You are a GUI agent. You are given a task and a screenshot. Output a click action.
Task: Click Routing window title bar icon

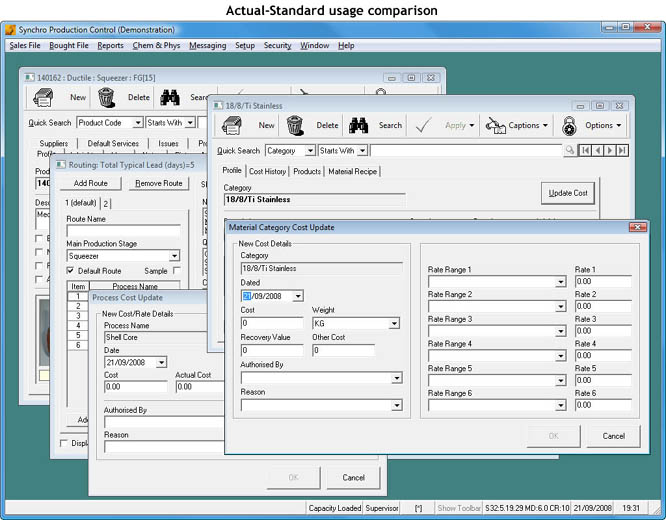pyautogui.click(x=61, y=165)
